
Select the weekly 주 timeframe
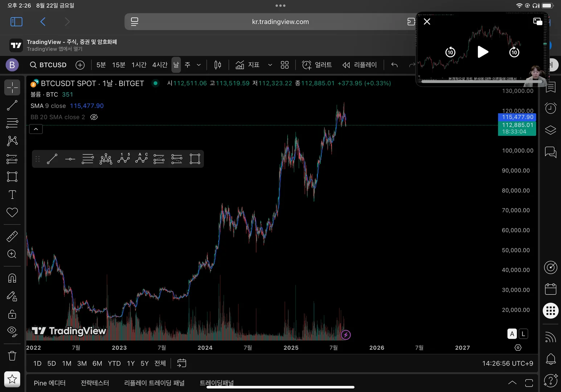tap(188, 65)
